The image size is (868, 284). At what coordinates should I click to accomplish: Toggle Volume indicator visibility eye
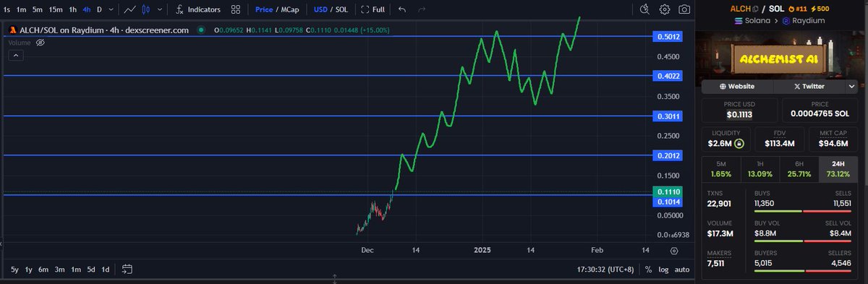pos(41,43)
